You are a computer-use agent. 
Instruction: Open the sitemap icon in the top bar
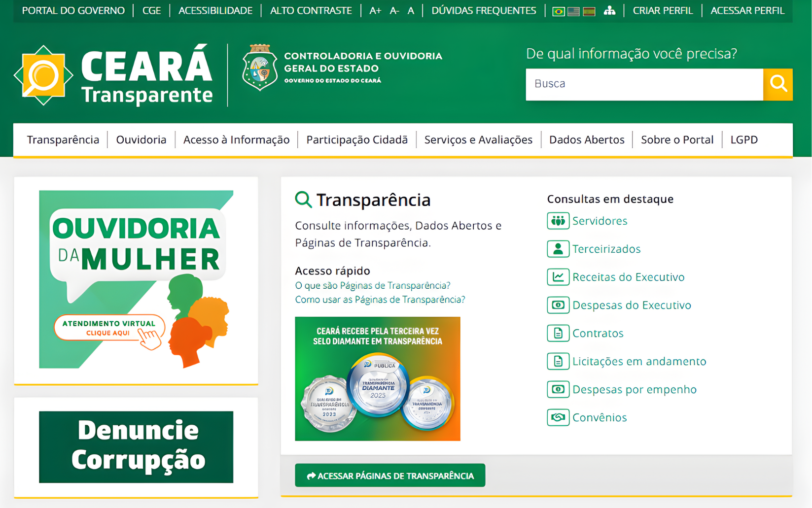[610, 10]
